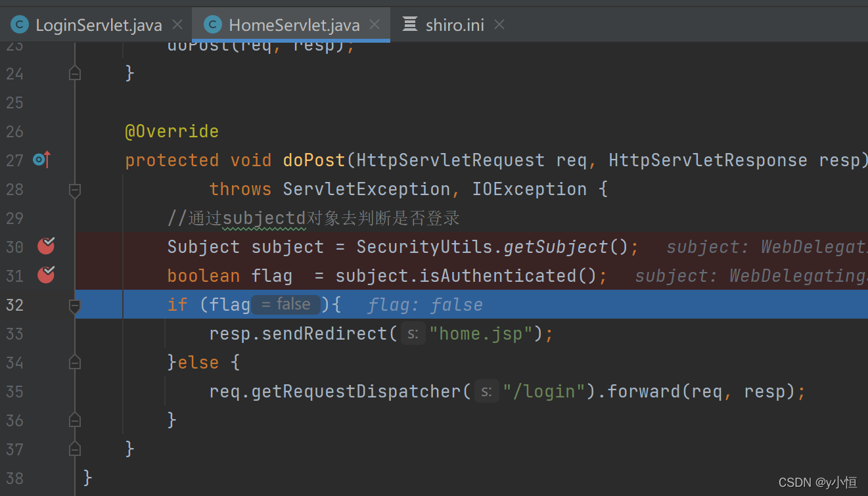Viewport: 868px width, 496px height.
Task: Click the fold end marker on line 36
Action: point(75,420)
